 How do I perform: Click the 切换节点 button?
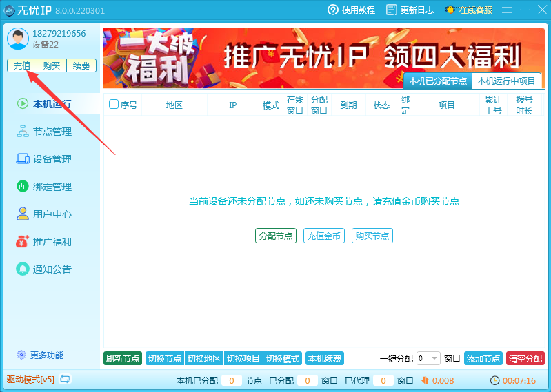165,358
